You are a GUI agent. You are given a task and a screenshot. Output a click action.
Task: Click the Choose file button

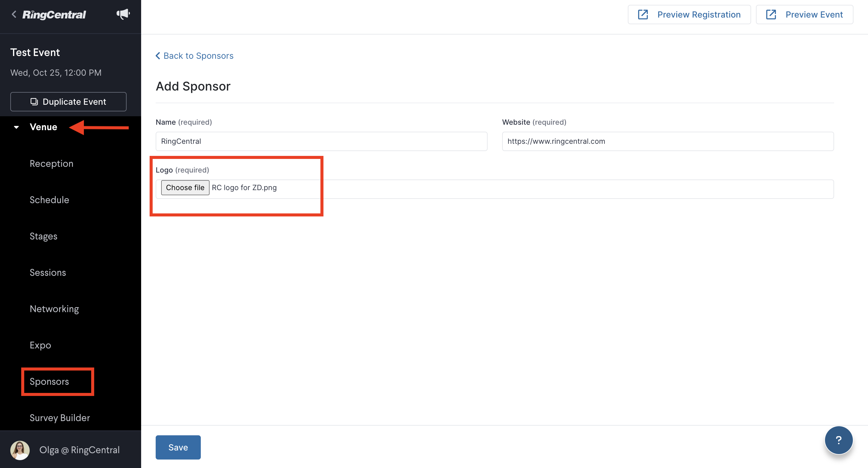[185, 188]
